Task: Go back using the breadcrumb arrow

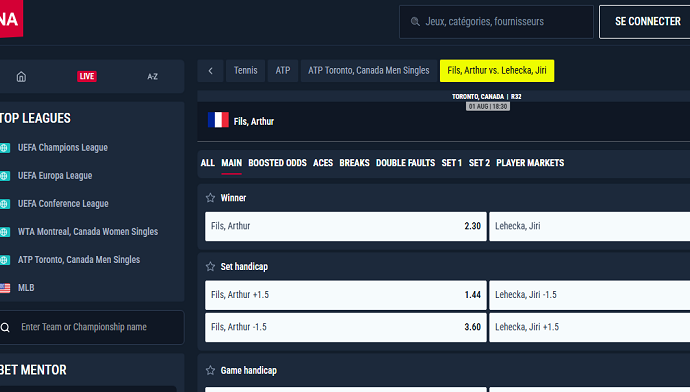Action: [x=210, y=71]
